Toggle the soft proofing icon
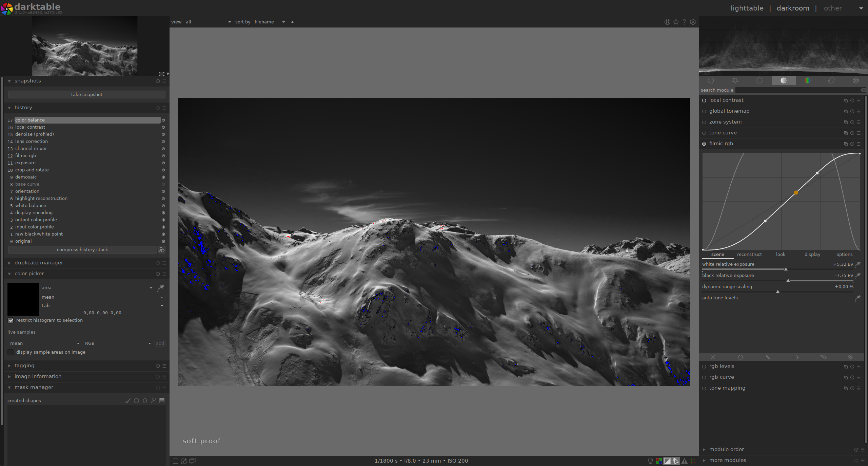This screenshot has height=466, width=868. coord(676,461)
